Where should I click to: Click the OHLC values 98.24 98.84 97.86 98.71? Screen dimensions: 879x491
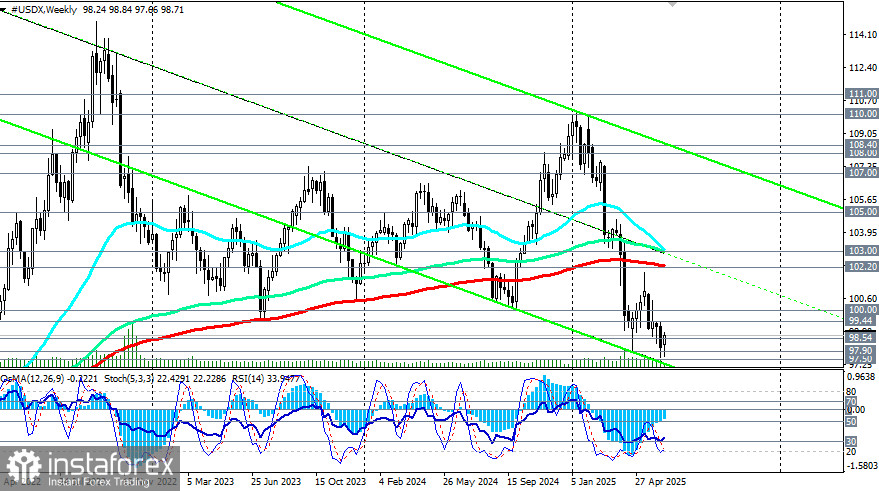(133, 10)
